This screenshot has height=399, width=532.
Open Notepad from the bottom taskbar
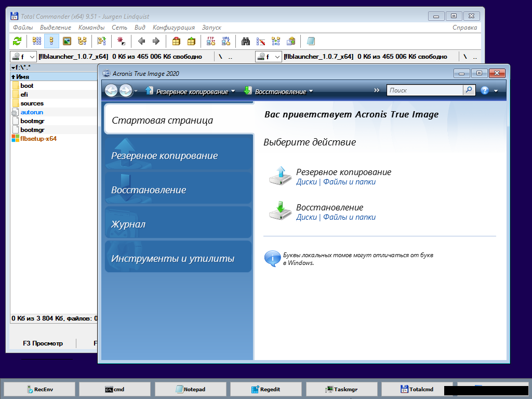click(190, 389)
